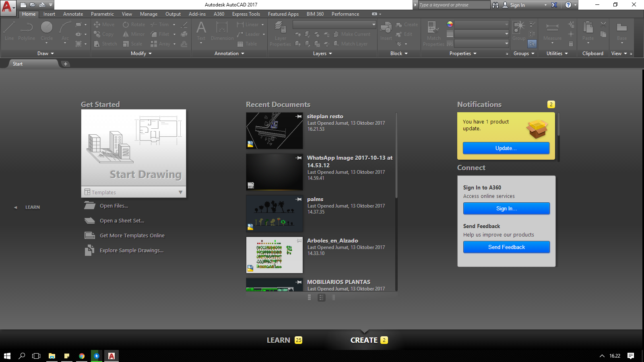Open the object color picker wheel
The image size is (644, 362).
coord(450,24)
